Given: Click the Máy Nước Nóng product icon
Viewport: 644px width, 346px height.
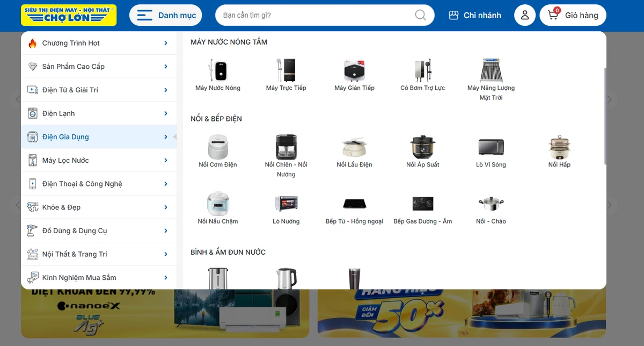Looking at the screenshot, I should (x=218, y=70).
